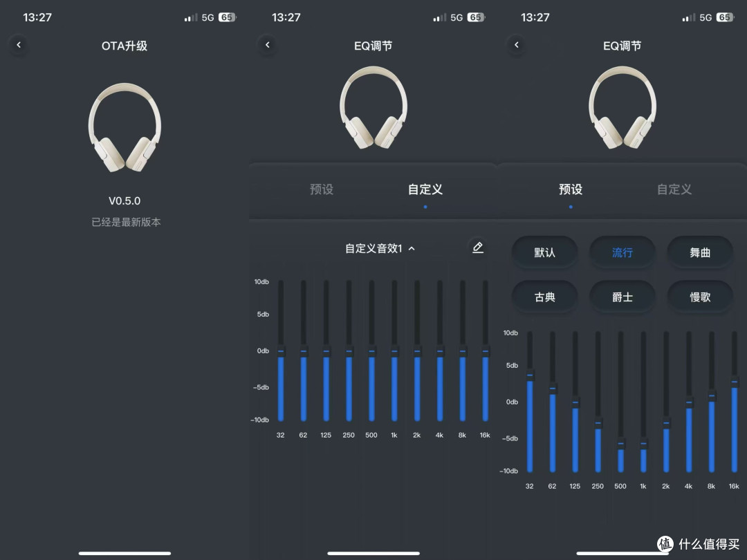Click the 1k custom EQ slider handle

pyautogui.click(x=394, y=351)
